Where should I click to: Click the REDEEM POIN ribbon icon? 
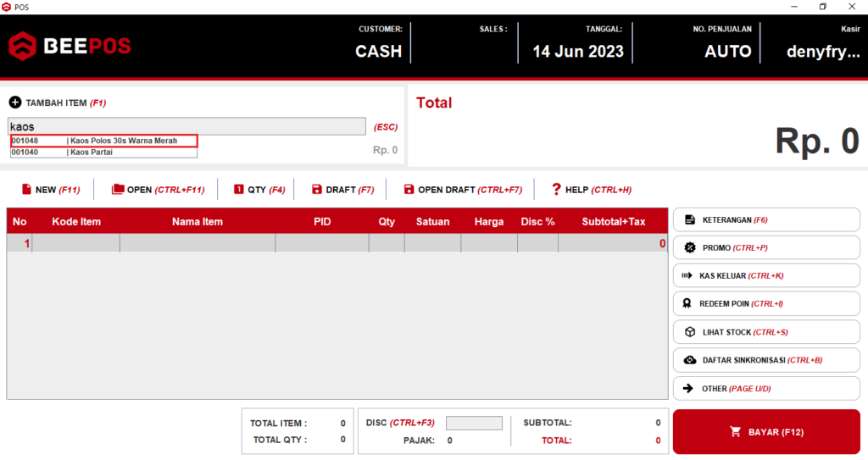687,303
